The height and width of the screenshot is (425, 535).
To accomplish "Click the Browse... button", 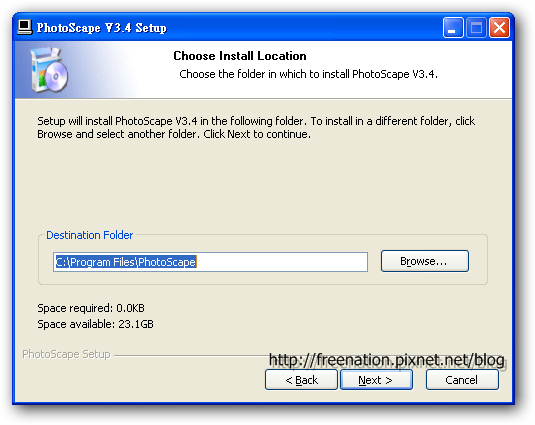I will 425,261.
